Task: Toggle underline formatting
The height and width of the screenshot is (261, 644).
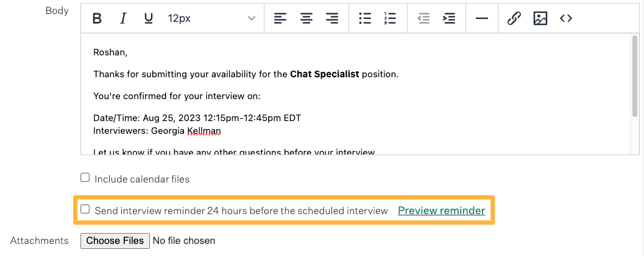Action: pos(149,18)
